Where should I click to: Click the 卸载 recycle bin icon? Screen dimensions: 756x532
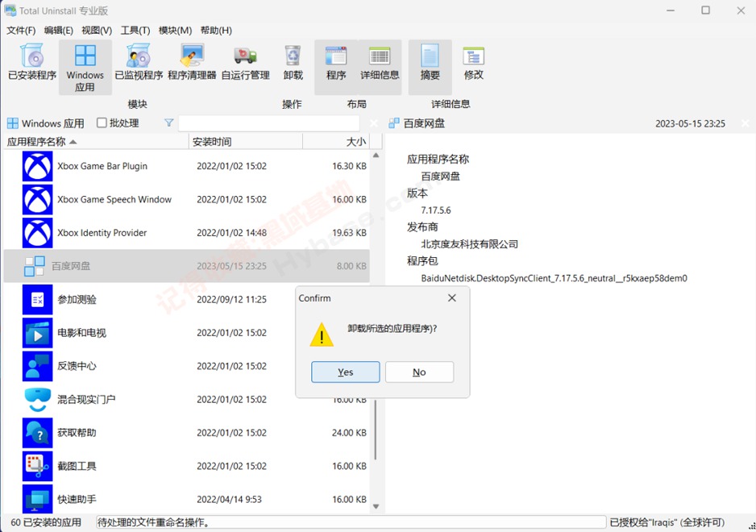click(x=293, y=56)
